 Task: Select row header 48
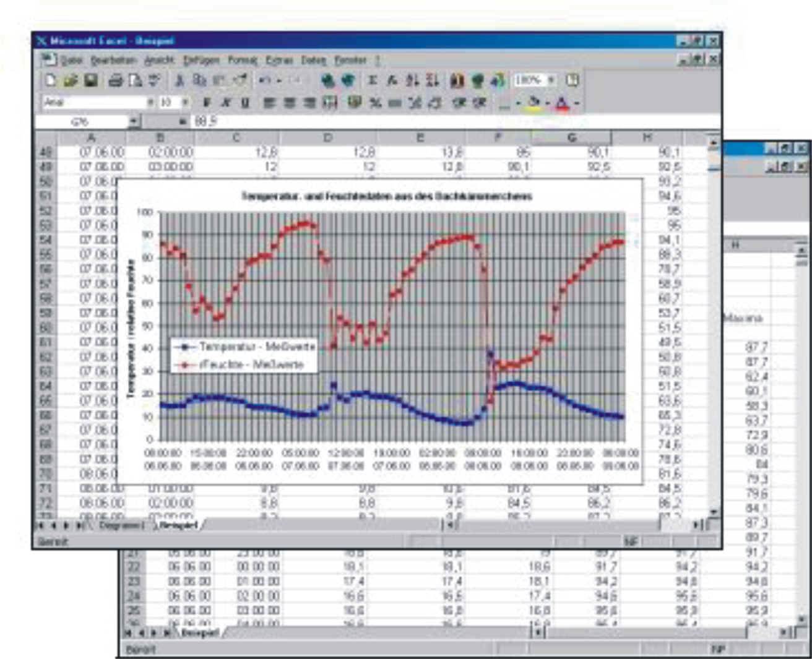[x=46, y=152]
